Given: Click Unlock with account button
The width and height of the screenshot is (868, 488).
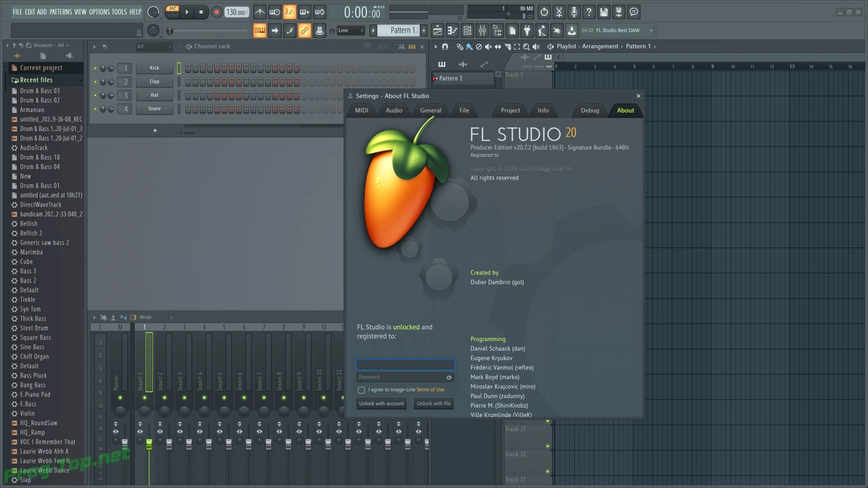Looking at the screenshot, I should click(381, 403).
